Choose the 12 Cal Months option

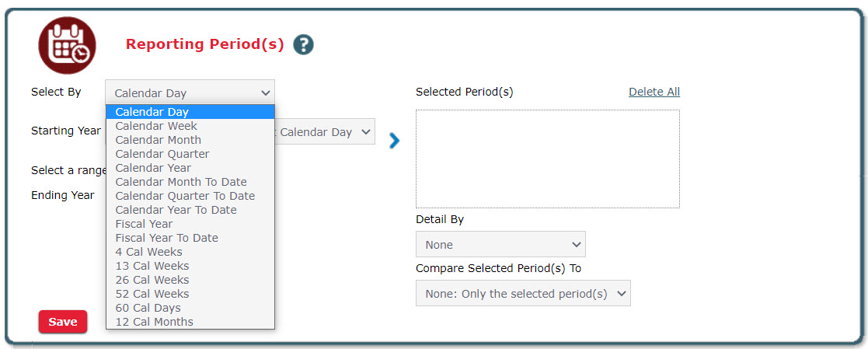tap(154, 322)
